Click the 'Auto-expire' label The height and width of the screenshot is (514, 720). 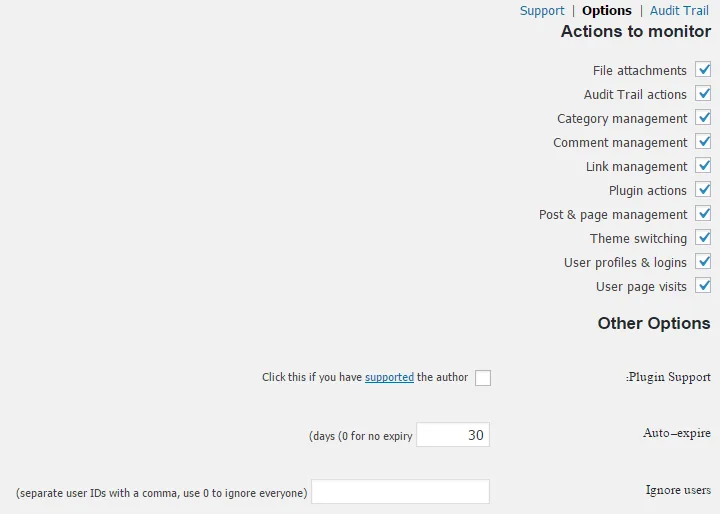pyautogui.click(x=677, y=433)
